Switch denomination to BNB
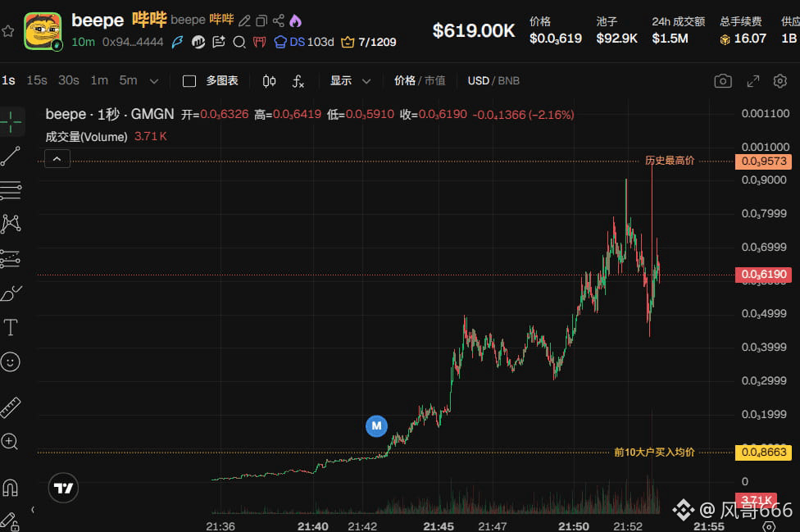Screen dimensions: 800x532 (x=509, y=80)
